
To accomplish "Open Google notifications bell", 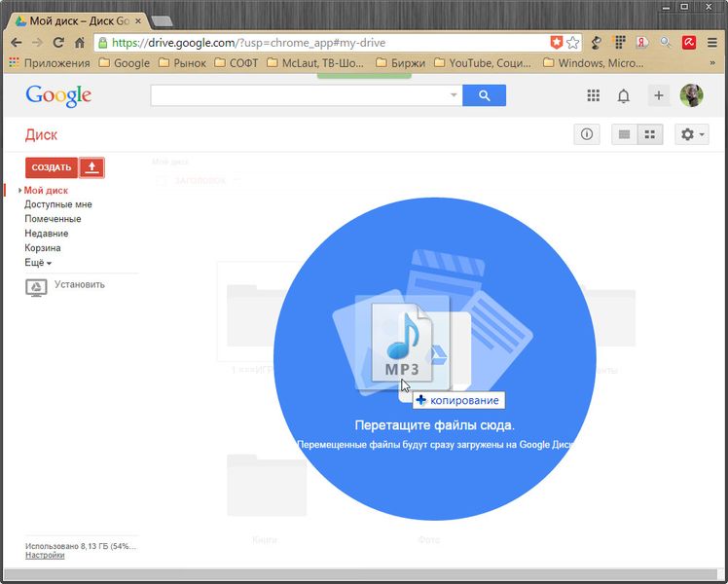I will click(624, 96).
